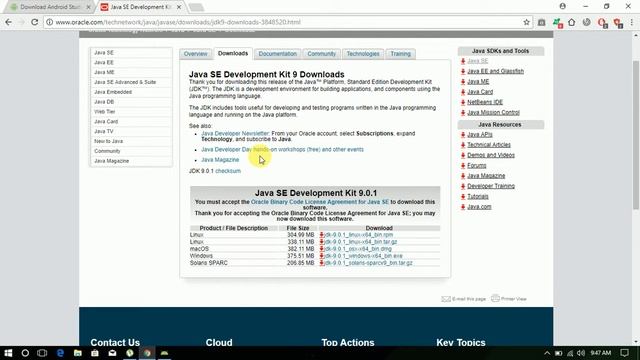Click the E-mail this page envelope icon
This screenshot has width=640, height=360.
tap(446, 299)
